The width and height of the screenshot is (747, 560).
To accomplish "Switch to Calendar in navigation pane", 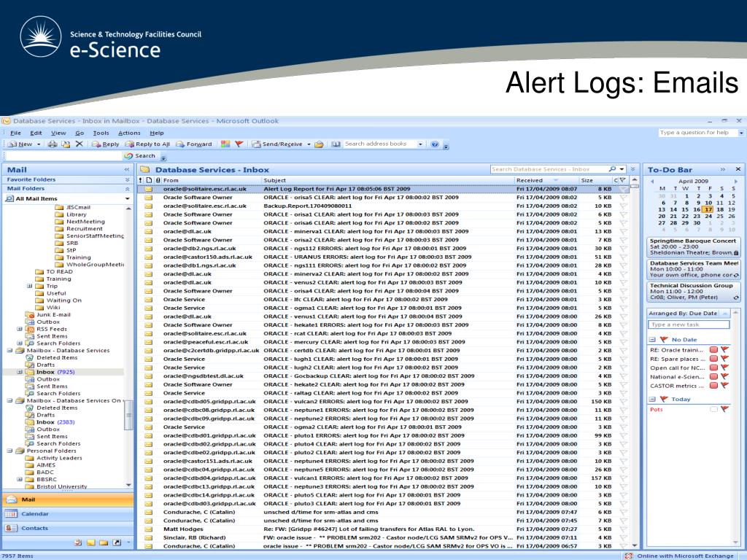I will tap(34, 514).
